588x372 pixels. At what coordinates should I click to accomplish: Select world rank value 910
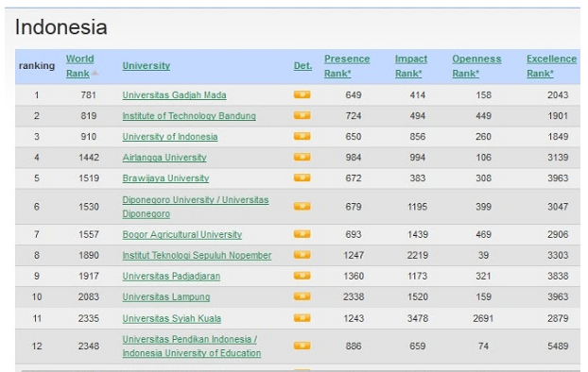click(x=89, y=137)
